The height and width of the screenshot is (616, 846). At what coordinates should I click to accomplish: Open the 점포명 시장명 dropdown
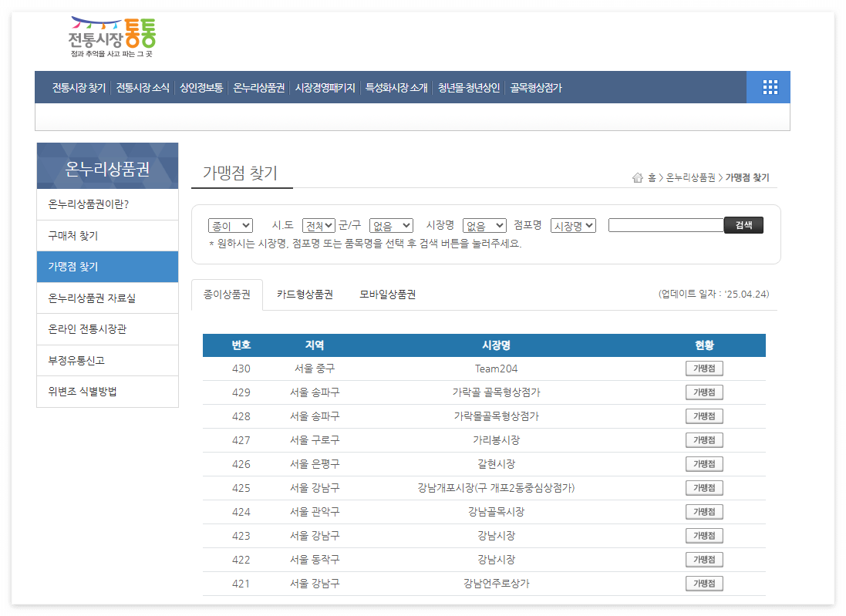pyautogui.click(x=573, y=225)
